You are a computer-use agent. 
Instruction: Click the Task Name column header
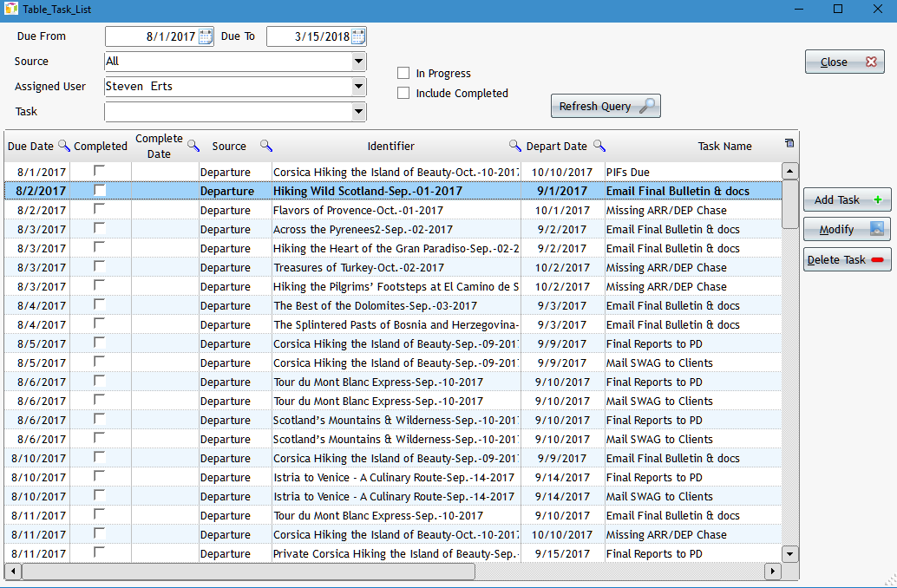725,147
